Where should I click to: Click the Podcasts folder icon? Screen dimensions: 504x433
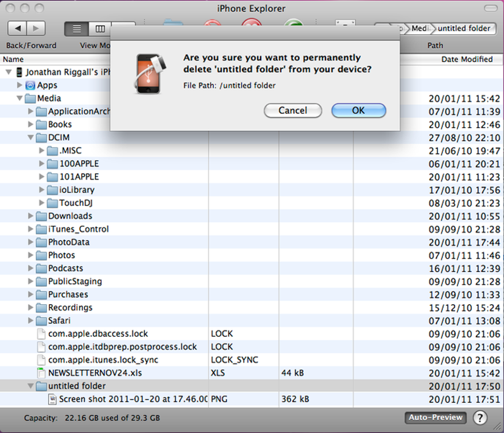click(41, 268)
